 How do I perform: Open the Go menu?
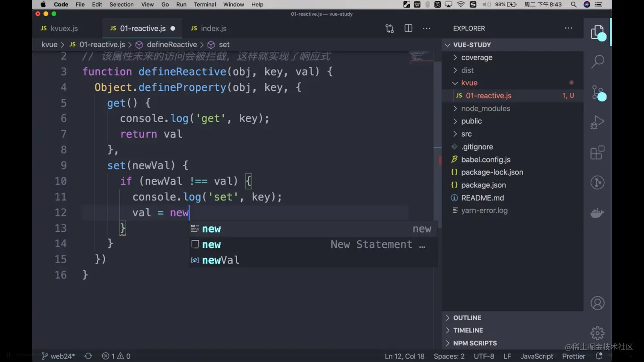point(165,5)
